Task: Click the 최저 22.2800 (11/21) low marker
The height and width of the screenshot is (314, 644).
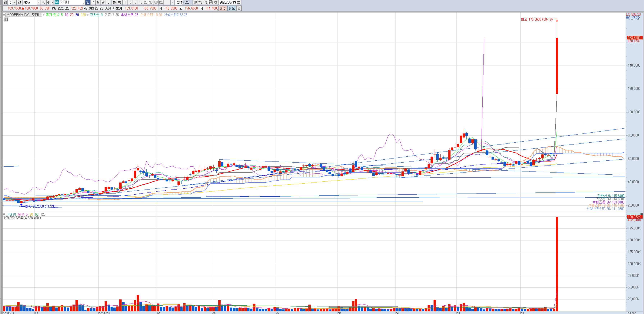Action: (40, 206)
